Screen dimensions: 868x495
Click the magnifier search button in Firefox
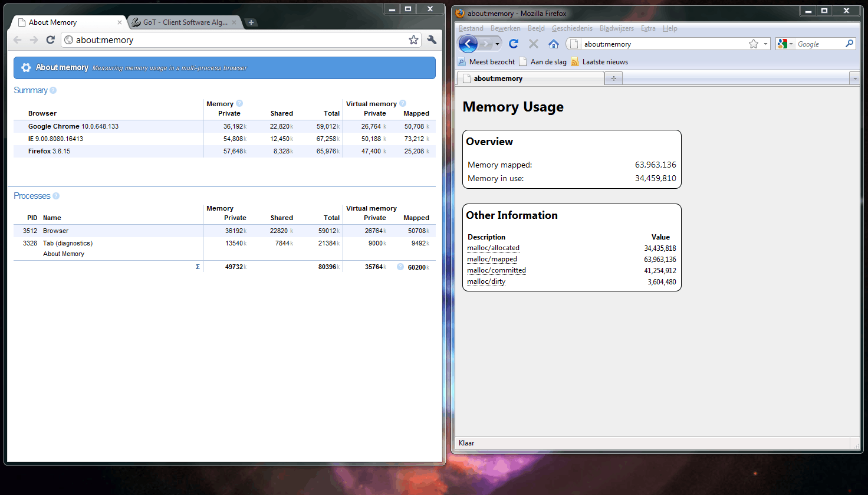[850, 44]
